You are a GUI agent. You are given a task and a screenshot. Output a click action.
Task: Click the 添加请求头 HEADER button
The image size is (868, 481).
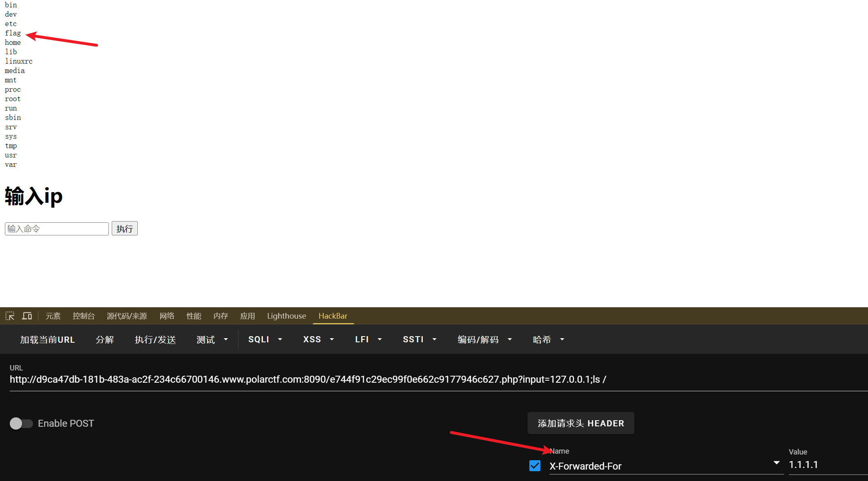tap(581, 423)
